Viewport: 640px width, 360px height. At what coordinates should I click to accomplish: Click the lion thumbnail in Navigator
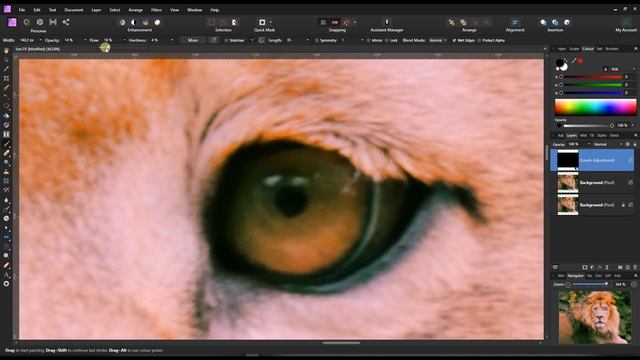point(595,317)
